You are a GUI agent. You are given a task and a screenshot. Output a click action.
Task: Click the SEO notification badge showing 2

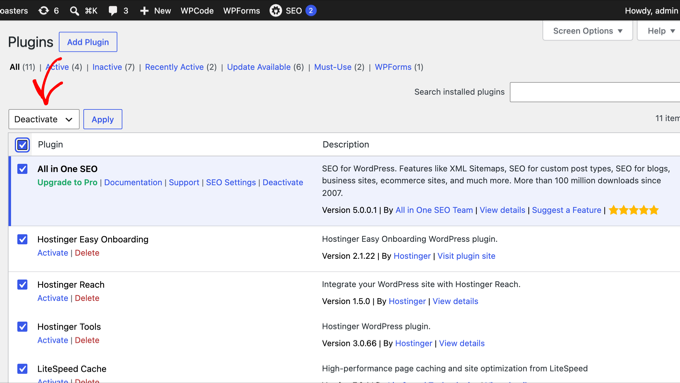click(311, 10)
